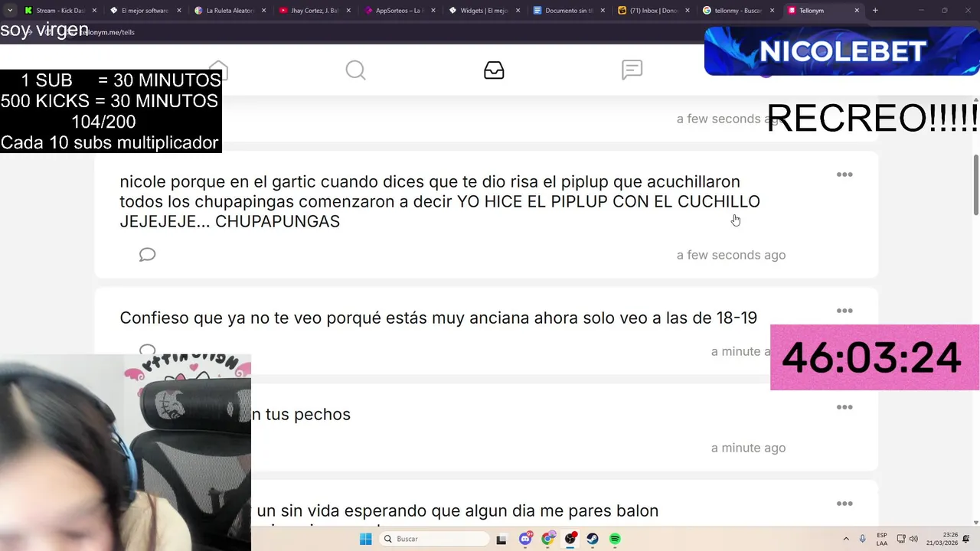The width and height of the screenshot is (980, 551).
Task: Click the microphone tray icon
Action: 863,539
